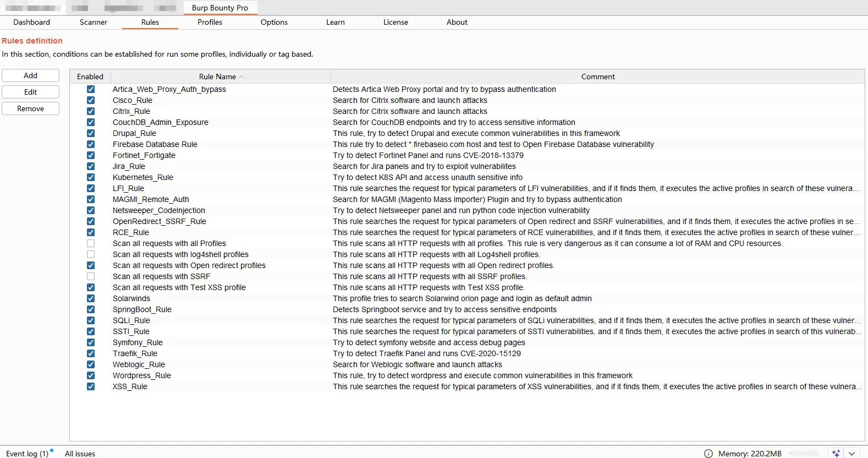
Task: Switch to the Scanner tab
Action: tap(94, 23)
